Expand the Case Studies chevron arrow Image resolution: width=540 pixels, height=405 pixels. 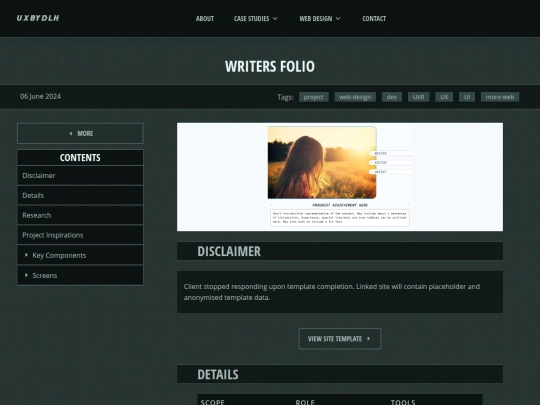275,19
